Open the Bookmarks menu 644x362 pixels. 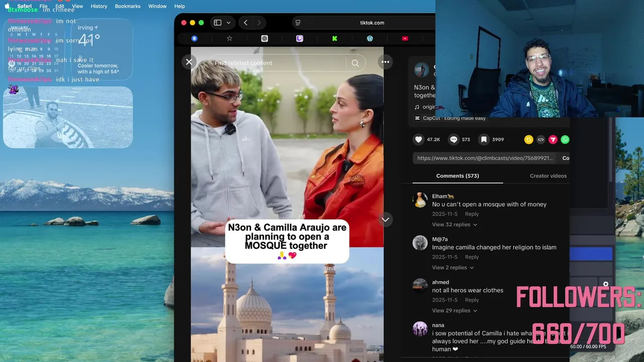(127, 6)
